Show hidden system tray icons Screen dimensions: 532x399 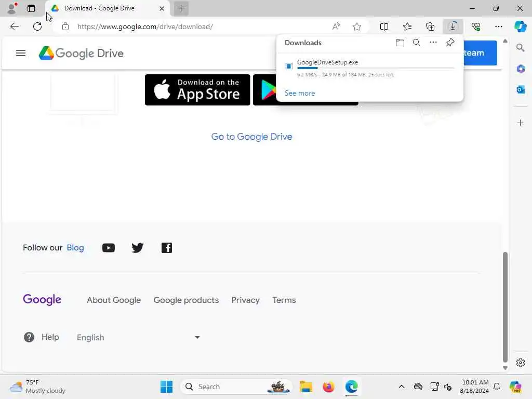click(x=402, y=387)
